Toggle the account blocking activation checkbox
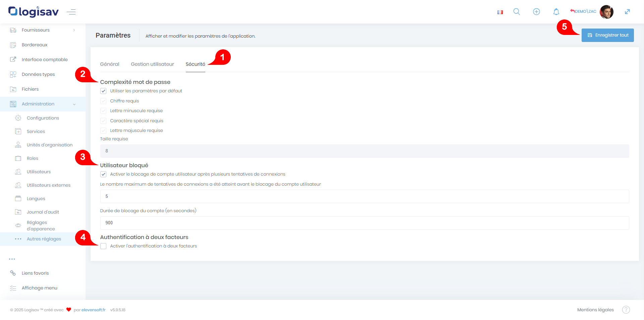 click(103, 174)
